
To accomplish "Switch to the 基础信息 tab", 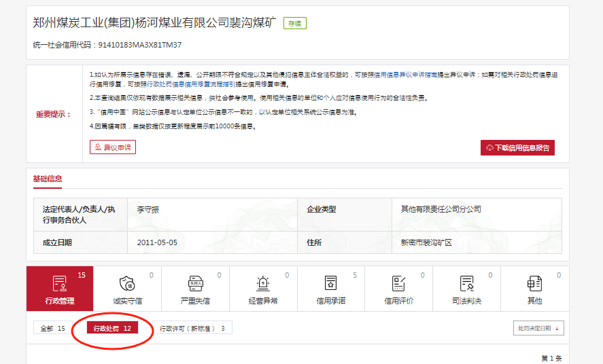I will click(48, 179).
